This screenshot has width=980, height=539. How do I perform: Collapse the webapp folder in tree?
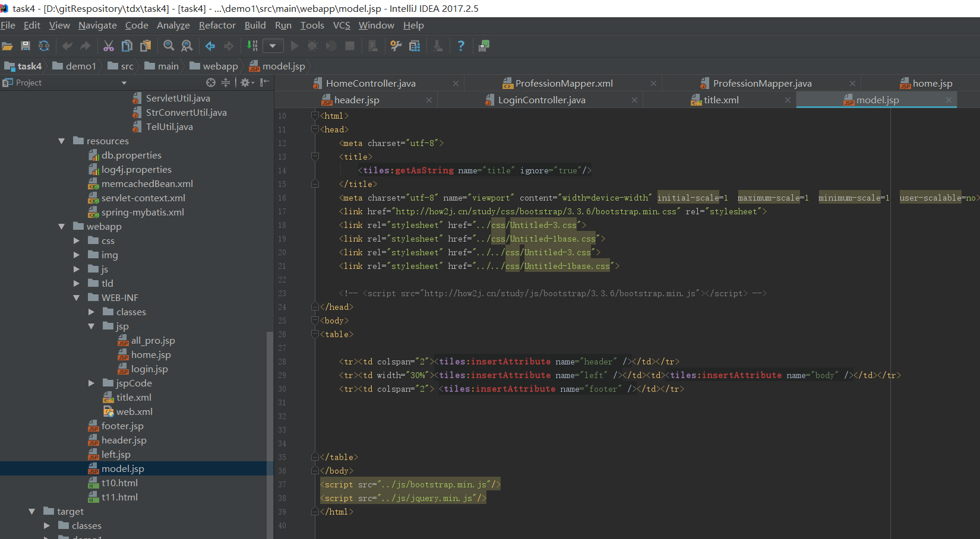pos(61,227)
